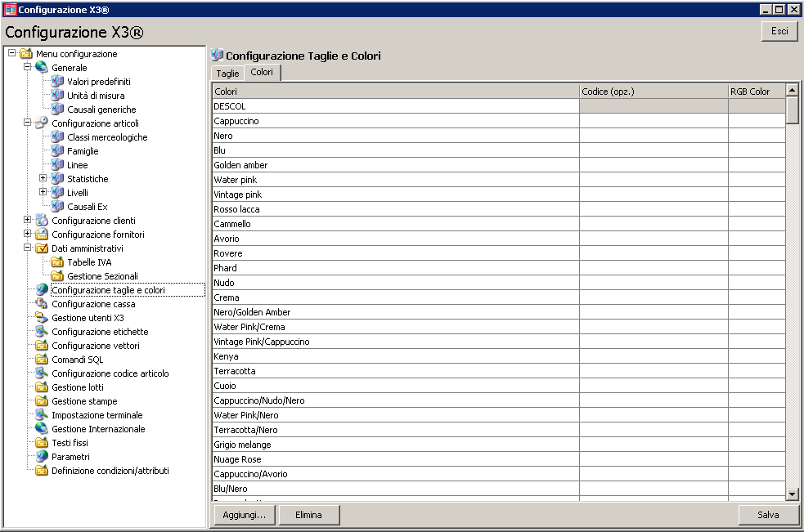Click the Causali Ex icon
Screen dimensions: 804x532
57,205
